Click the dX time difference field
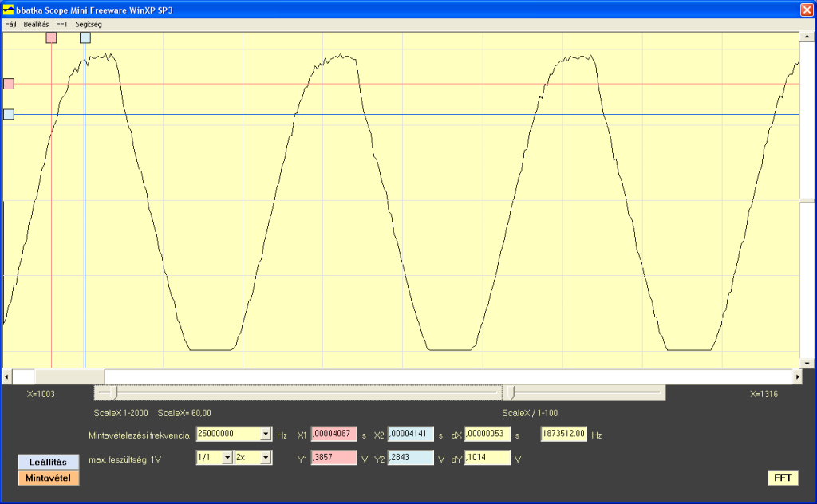The width and height of the screenshot is (817, 504). [487, 434]
